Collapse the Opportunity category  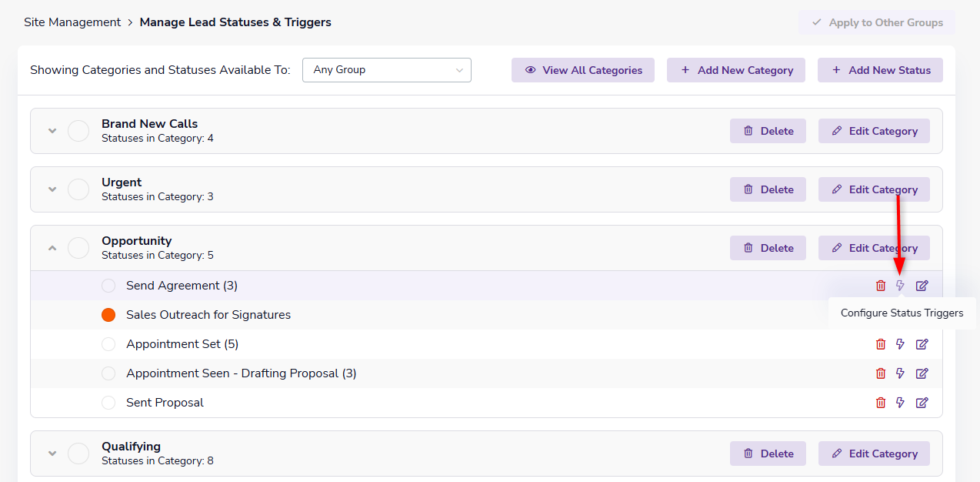(52, 248)
